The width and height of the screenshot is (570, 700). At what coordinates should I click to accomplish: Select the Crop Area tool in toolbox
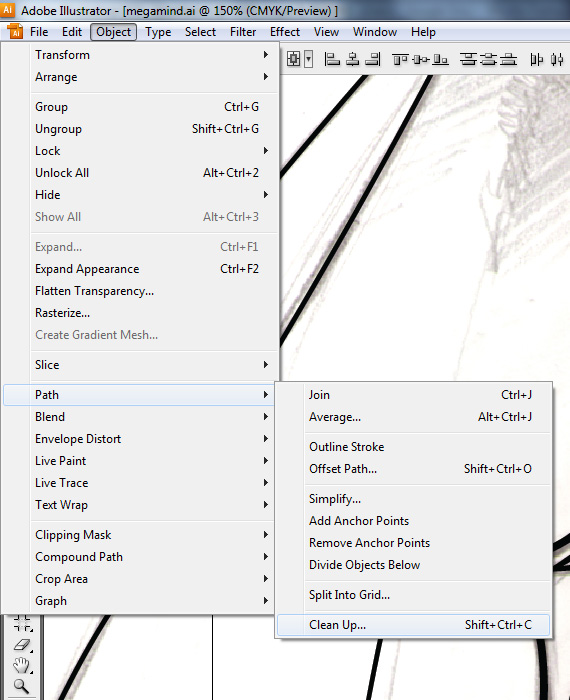tap(22, 623)
